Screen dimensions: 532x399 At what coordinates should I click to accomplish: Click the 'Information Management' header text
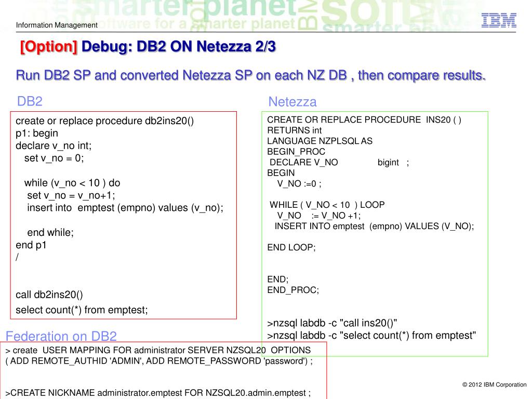[57, 25]
